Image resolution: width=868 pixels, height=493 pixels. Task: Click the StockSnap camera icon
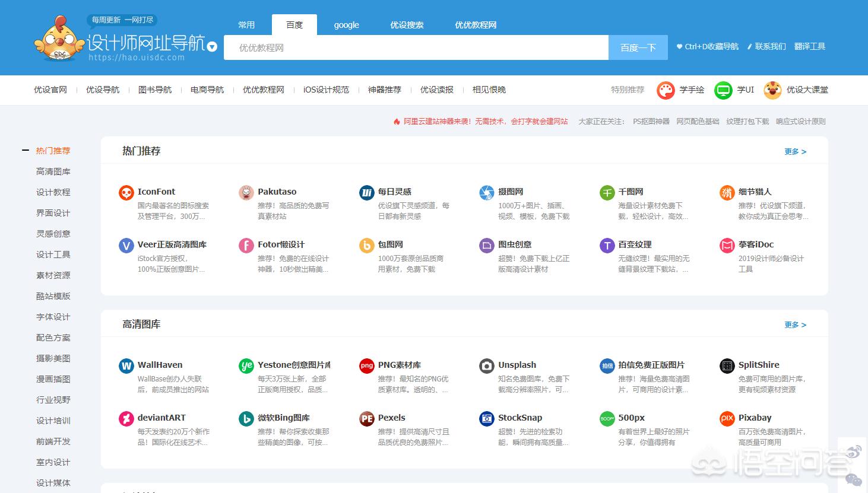point(486,418)
